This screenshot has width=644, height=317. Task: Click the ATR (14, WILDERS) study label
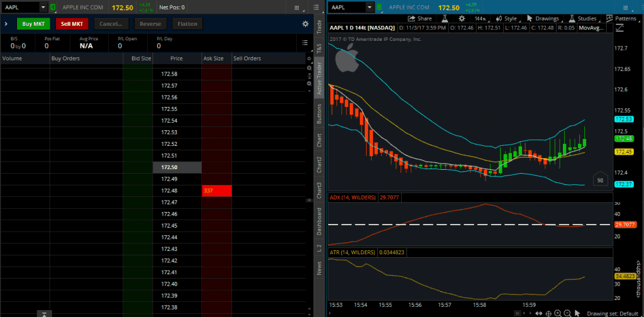pos(352,252)
